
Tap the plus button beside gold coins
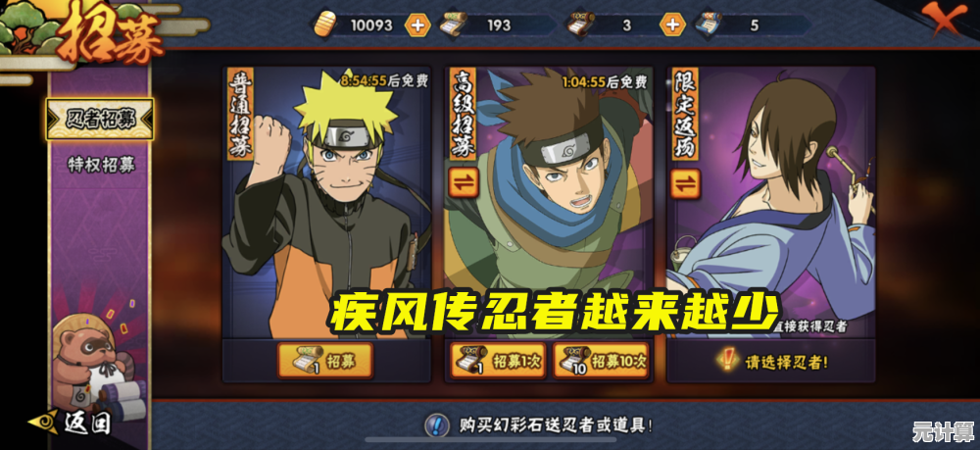coord(416,25)
